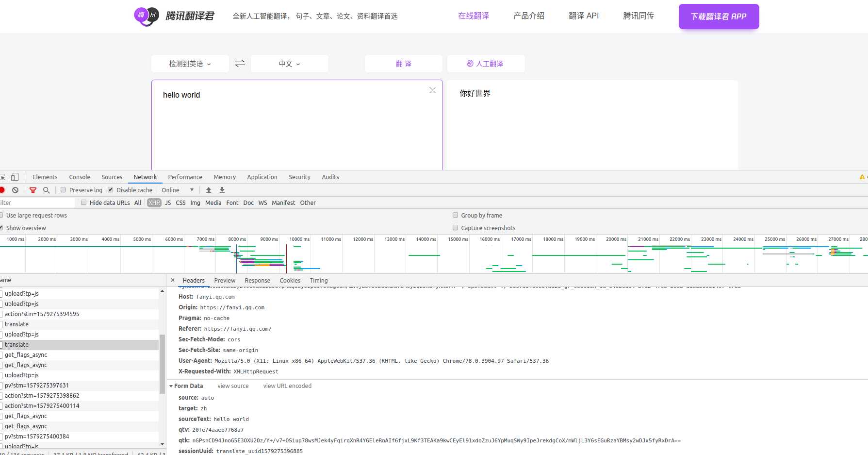Export HAR file download arrow icon
The height and width of the screenshot is (455, 868).
point(222,190)
